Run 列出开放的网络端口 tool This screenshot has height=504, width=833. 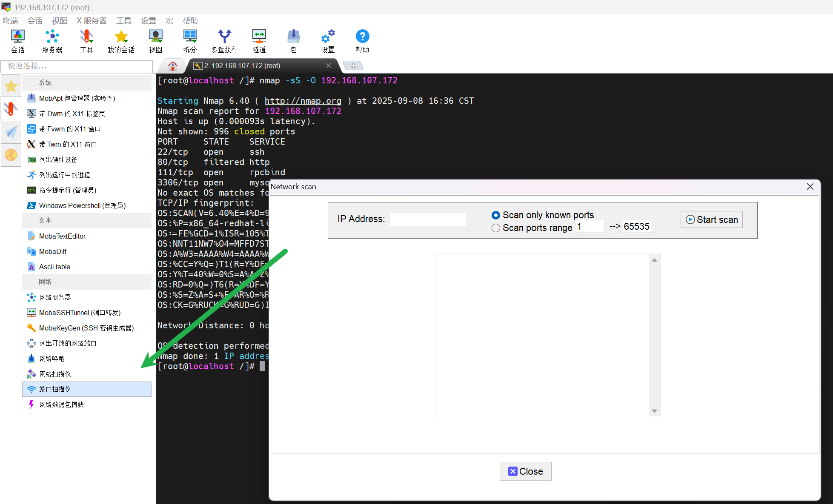[x=87, y=343]
